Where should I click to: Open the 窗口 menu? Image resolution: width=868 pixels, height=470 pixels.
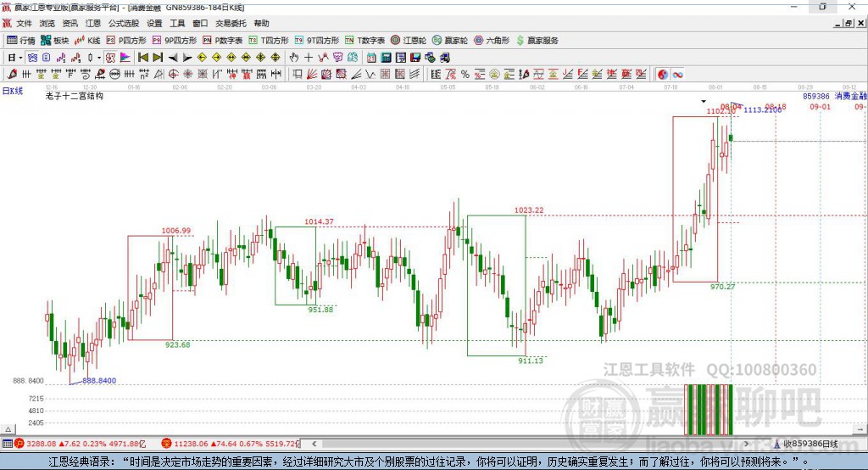pyautogui.click(x=200, y=23)
